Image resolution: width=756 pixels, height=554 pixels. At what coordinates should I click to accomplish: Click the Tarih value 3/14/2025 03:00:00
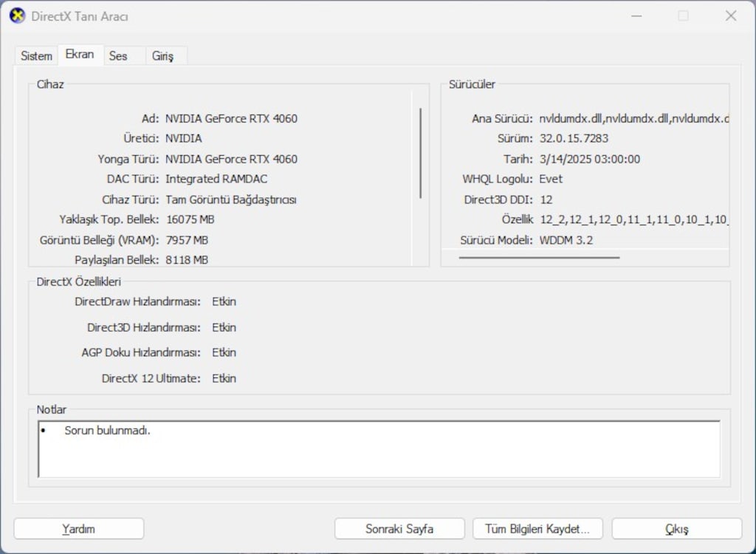590,160
